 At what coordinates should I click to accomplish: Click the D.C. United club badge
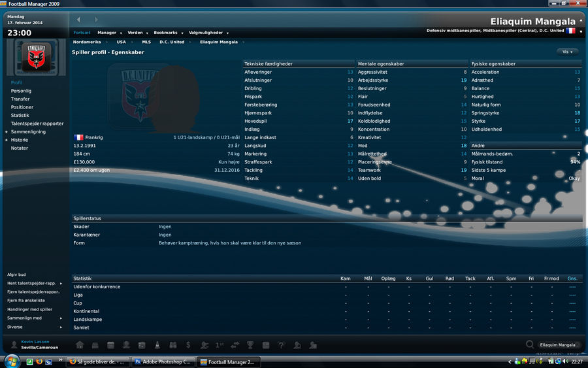point(37,57)
